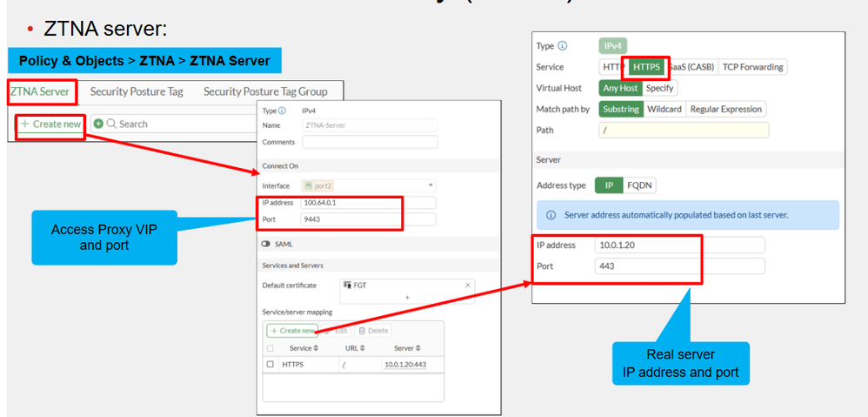Select Substring path matching
Viewport: 868px width, 417px height.
[x=620, y=109]
